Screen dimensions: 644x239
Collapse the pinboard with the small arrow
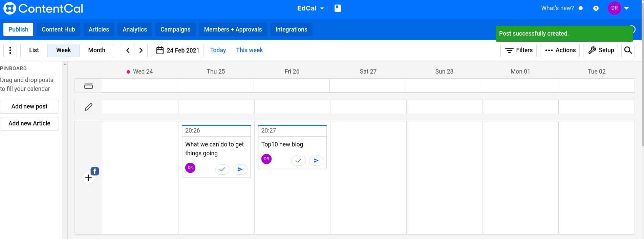[65, 64]
